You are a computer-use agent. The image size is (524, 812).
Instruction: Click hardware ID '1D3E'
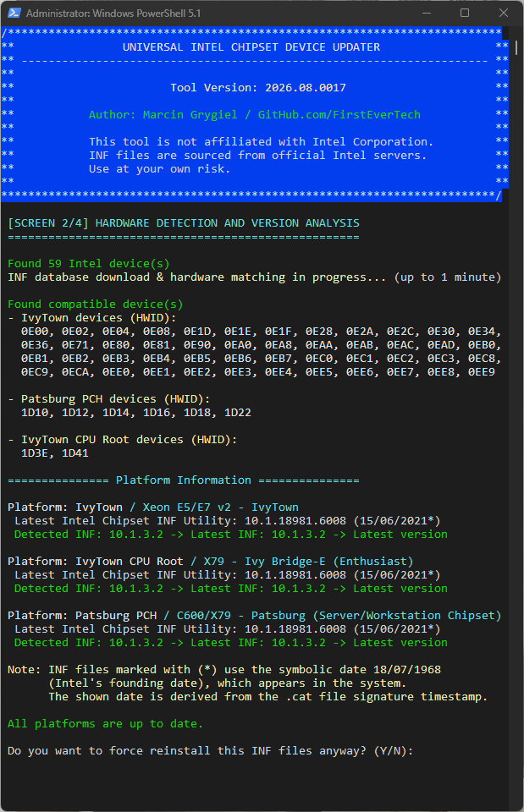35,453
